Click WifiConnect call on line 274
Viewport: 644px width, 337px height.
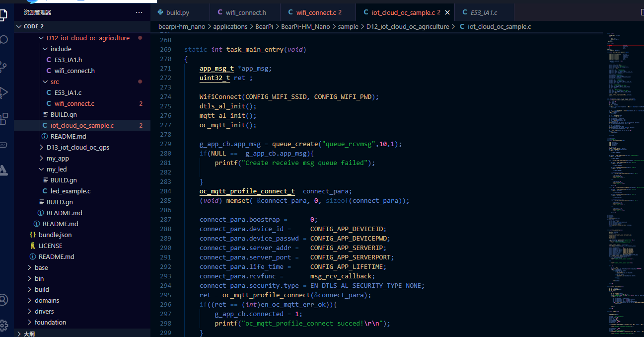[220, 96]
